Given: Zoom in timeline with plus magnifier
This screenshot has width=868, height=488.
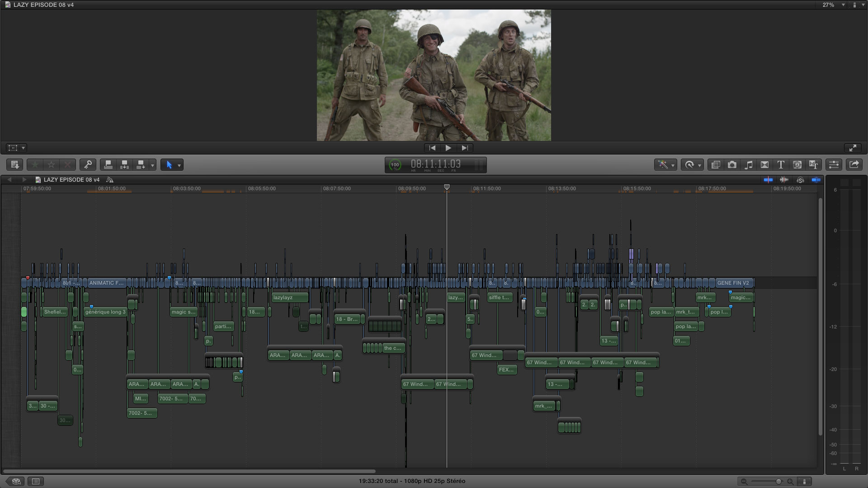Looking at the screenshot, I should [790, 482].
